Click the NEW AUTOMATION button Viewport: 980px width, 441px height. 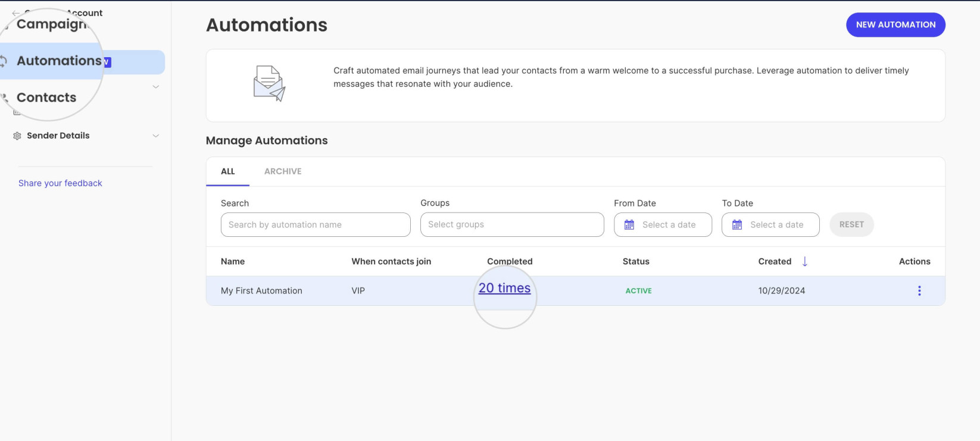pyautogui.click(x=895, y=24)
